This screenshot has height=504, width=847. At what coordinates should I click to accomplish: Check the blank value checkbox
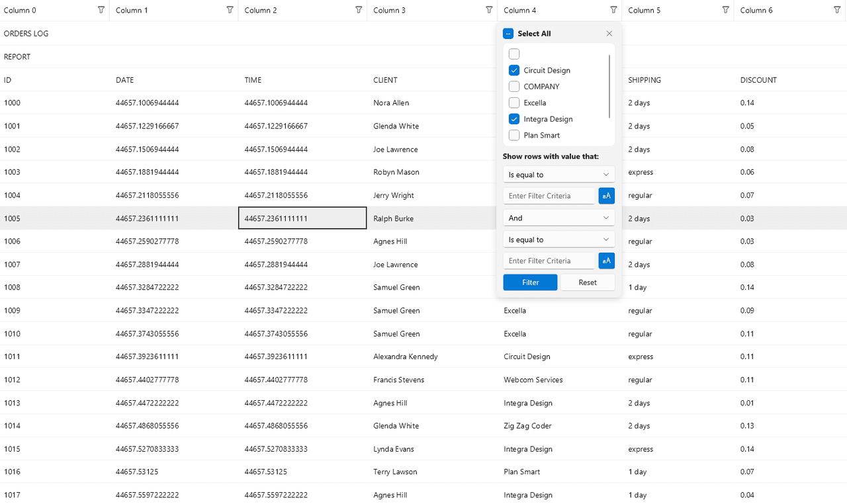pos(514,54)
